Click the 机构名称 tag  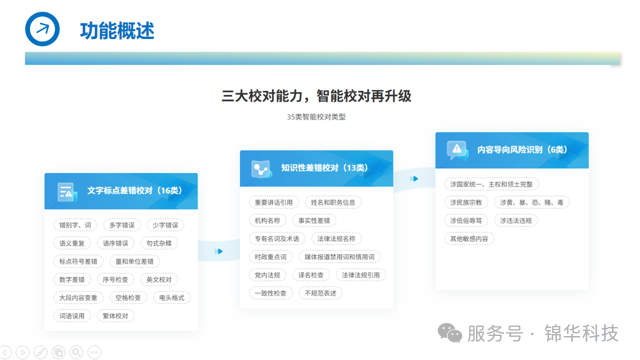point(267,220)
